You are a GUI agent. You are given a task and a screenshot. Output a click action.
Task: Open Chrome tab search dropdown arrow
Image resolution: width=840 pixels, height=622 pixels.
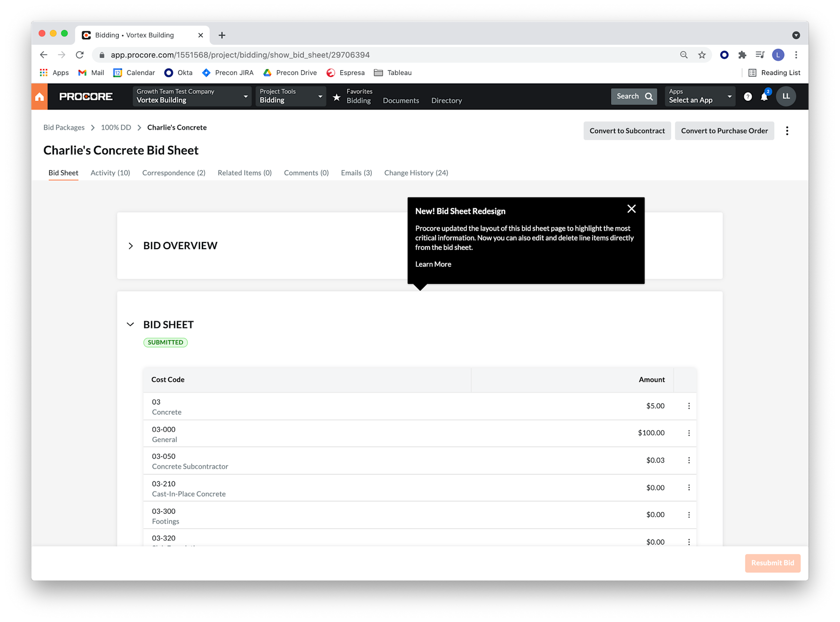[796, 35]
